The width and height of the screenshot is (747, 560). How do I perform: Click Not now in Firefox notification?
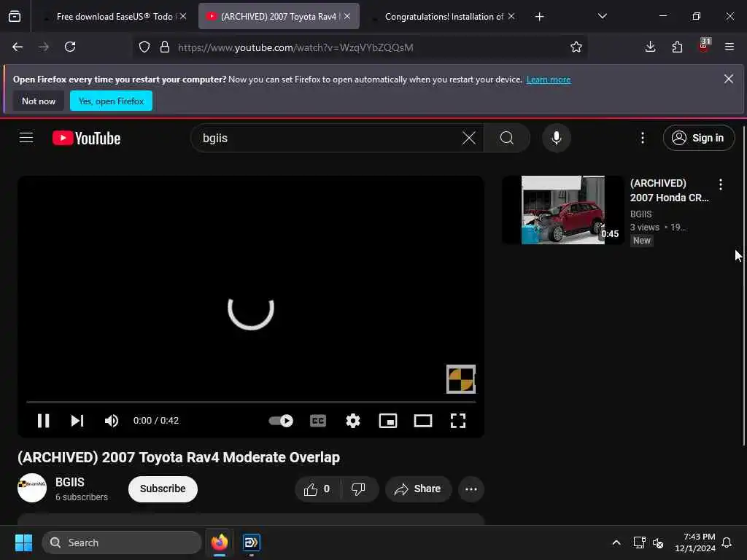coord(39,101)
